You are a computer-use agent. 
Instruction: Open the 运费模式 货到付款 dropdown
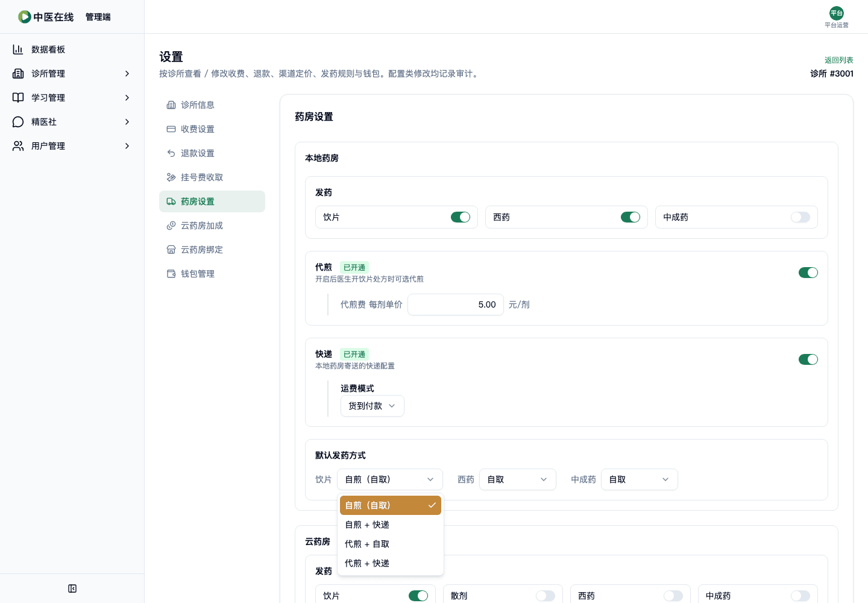pos(373,406)
